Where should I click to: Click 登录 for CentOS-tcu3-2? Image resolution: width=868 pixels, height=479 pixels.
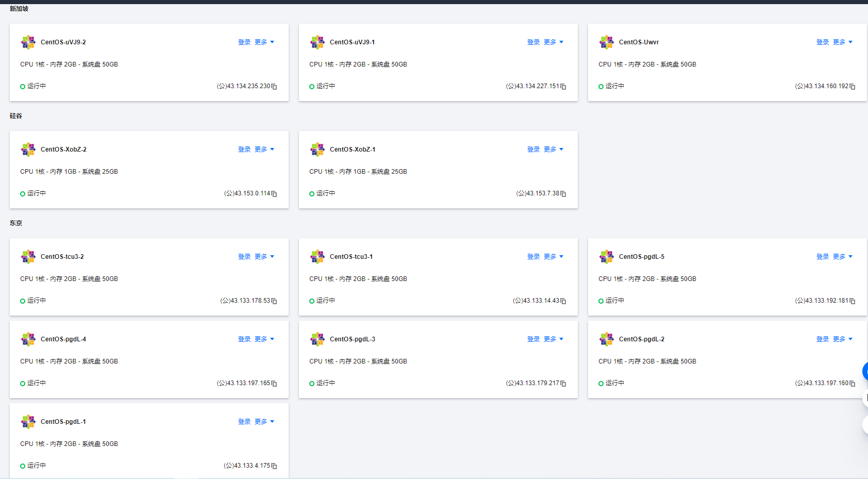(244, 257)
